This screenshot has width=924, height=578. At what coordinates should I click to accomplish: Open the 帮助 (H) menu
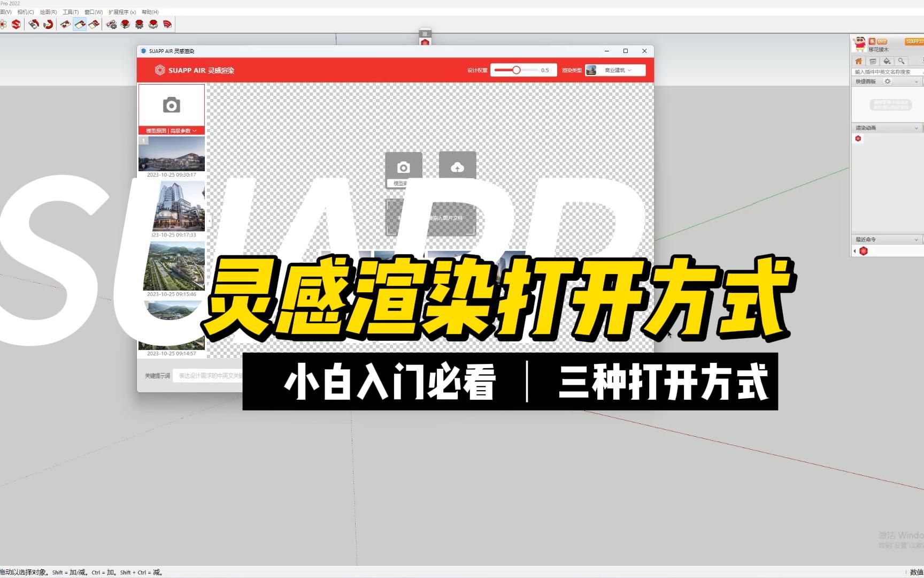151,12
